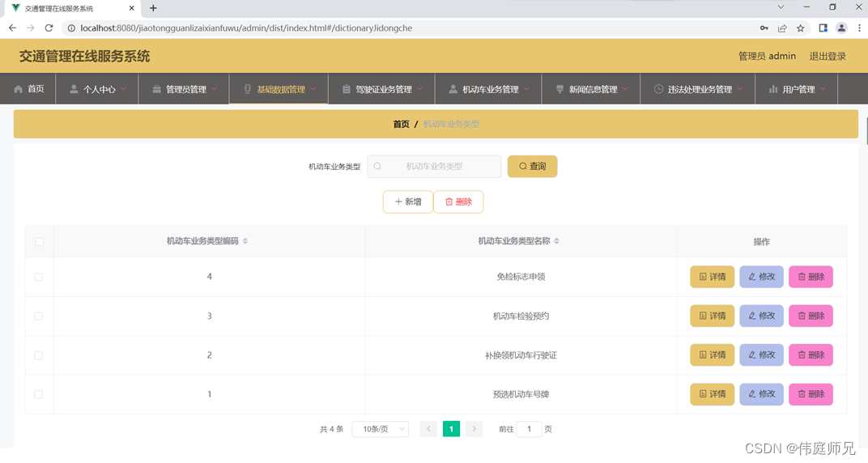Click the magnifier icon inside search field
Viewport: 868px width, 463px height.
pyautogui.click(x=377, y=167)
